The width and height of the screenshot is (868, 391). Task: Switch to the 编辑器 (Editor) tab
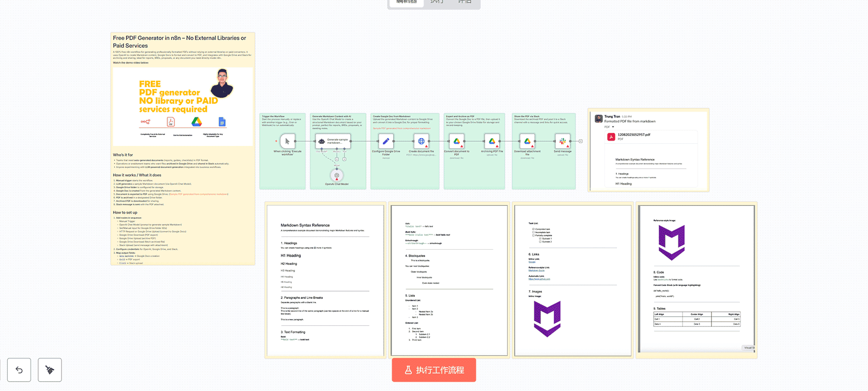[406, 3]
